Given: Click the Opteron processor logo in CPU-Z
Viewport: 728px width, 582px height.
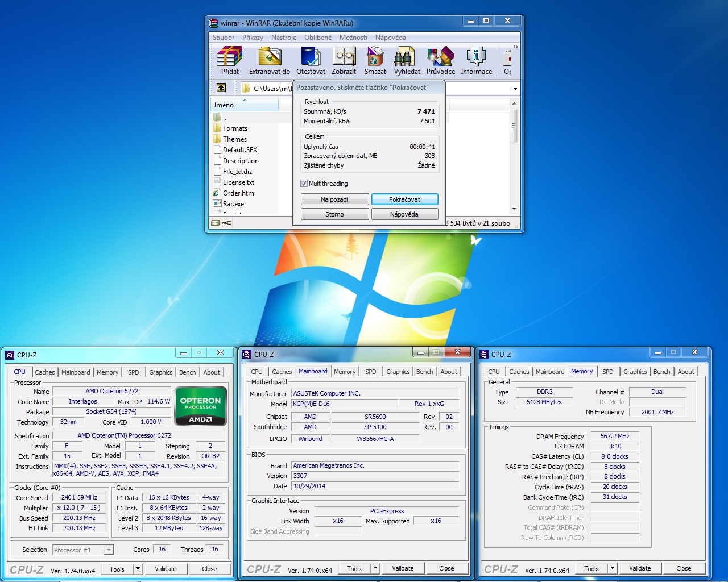Looking at the screenshot, I should 201,406.
